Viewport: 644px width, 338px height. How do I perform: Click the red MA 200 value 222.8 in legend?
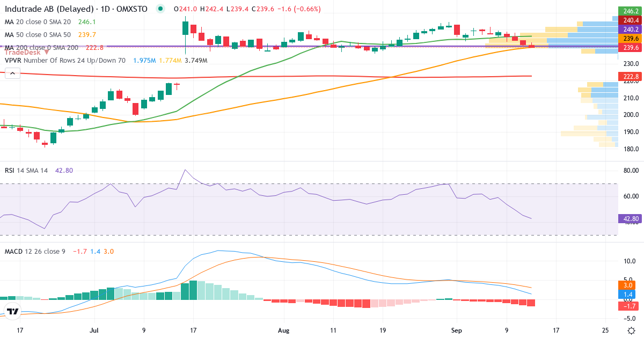(94, 47)
